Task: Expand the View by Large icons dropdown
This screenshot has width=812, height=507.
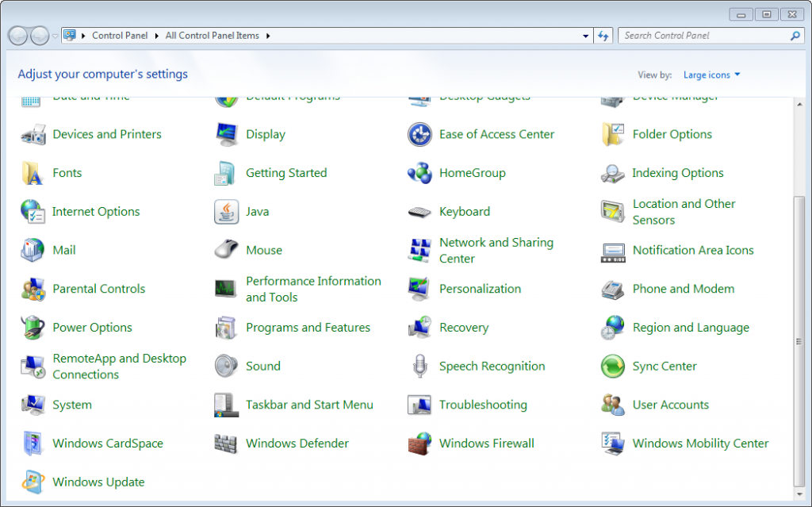Action: [711, 75]
